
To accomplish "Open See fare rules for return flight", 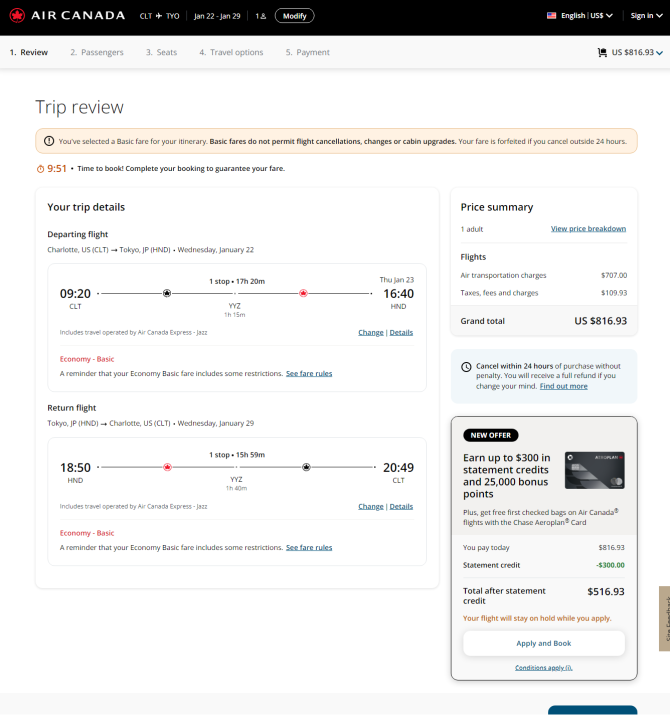I will click(x=309, y=548).
